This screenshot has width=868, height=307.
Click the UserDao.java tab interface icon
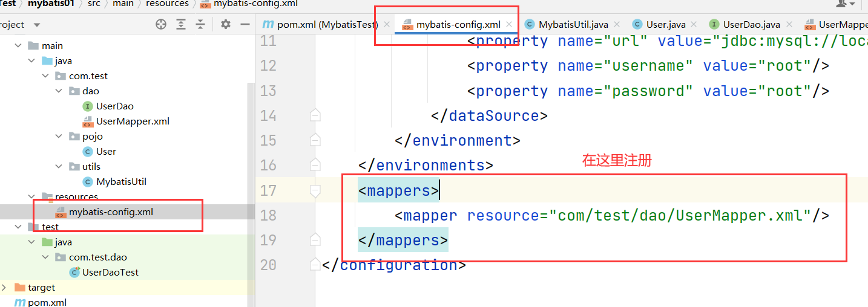pos(714,25)
